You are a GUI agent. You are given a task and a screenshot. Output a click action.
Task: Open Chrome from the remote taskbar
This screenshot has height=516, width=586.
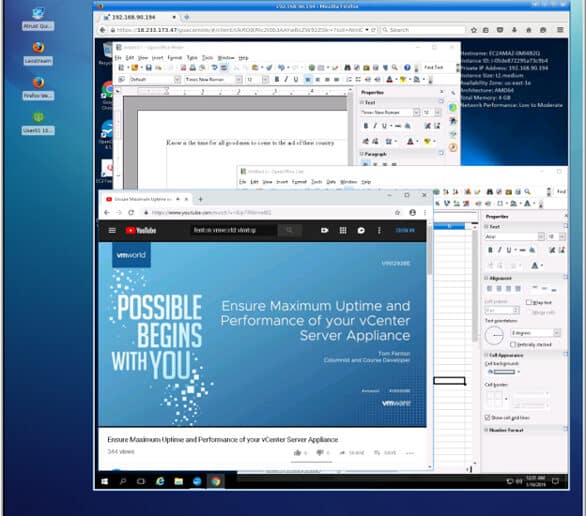(216, 481)
